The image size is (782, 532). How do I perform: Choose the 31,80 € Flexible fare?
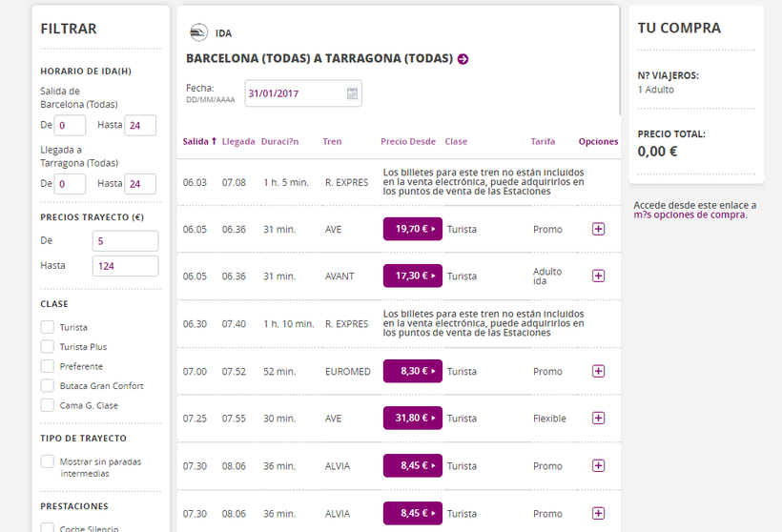(412, 418)
